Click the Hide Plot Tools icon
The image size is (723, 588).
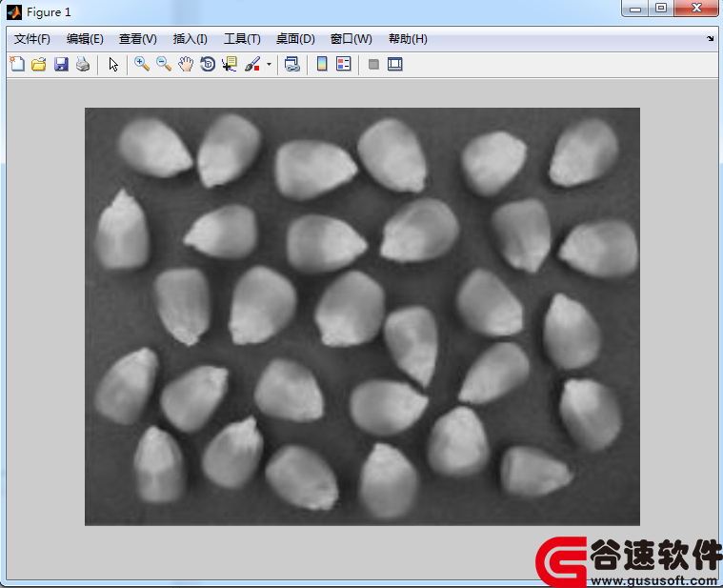point(374,64)
